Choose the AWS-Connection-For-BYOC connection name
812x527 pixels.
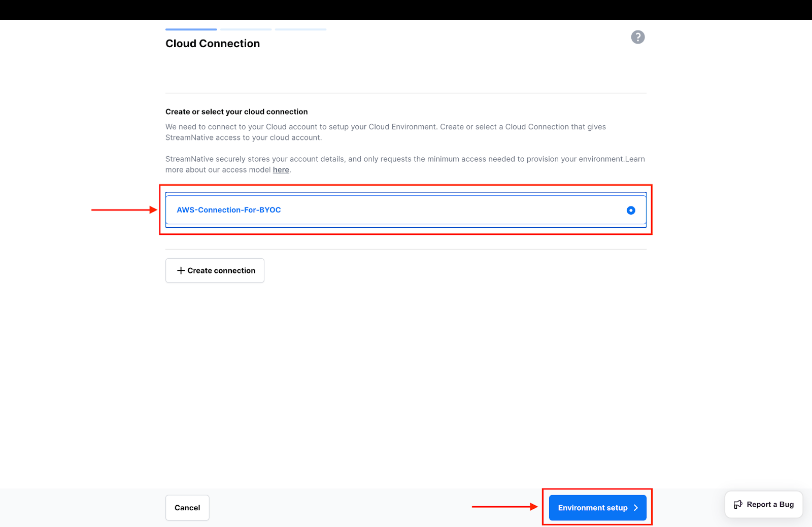(228, 210)
